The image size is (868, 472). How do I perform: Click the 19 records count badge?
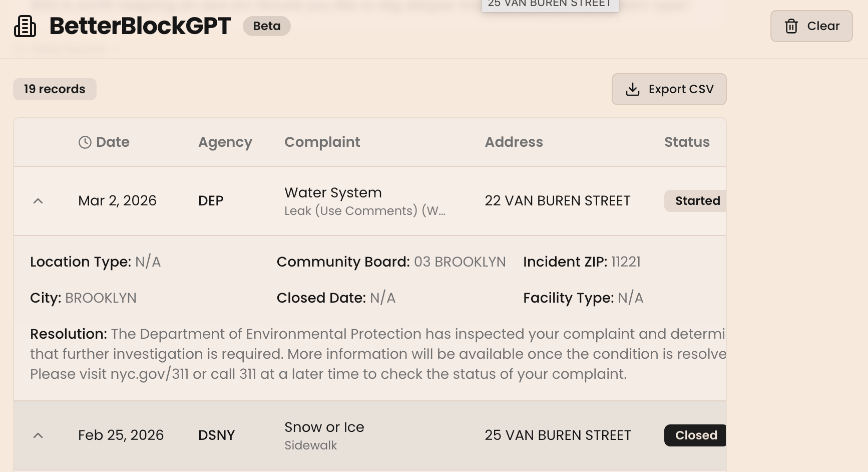(55, 89)
